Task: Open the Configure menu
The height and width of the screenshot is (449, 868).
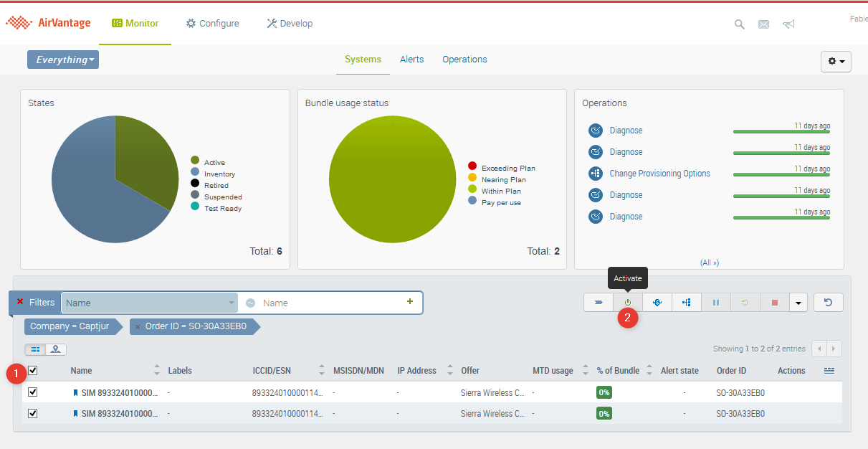Action: pyautogui.click(x=213, y=24)
